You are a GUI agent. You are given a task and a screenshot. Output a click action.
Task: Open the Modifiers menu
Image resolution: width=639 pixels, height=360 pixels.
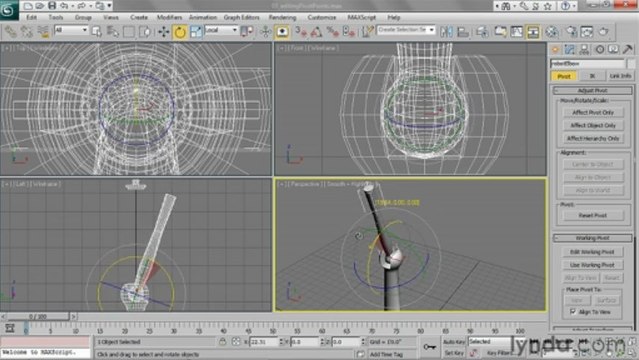click(170, 18)
